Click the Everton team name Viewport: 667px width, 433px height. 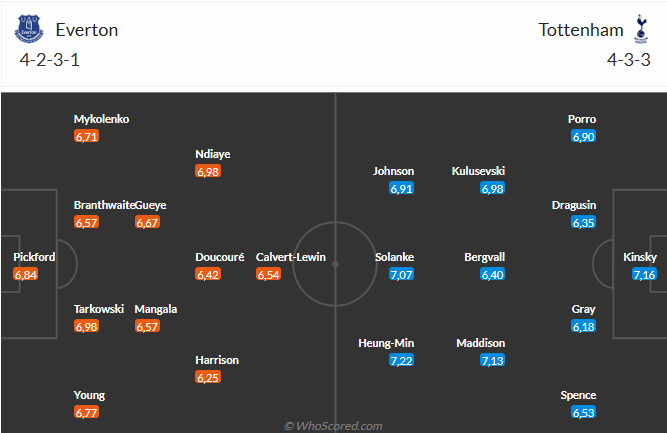pos(87,30)
